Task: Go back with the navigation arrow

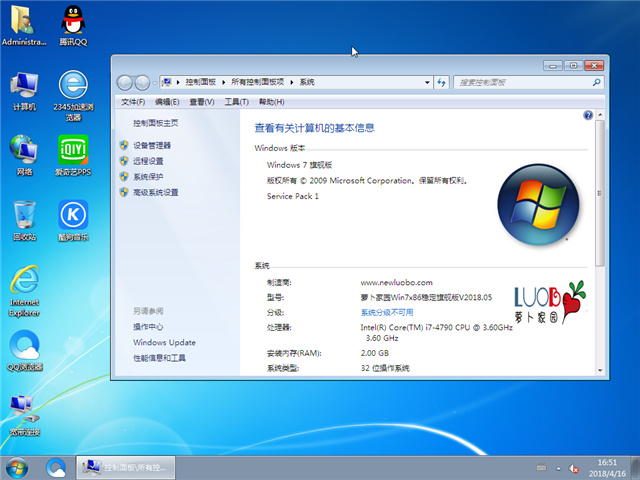Action: [125, 83]
